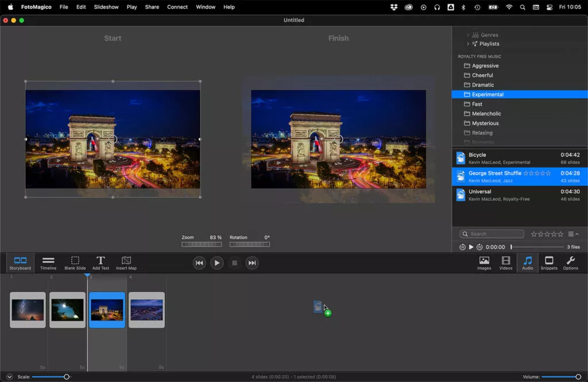Start slideshow playback with the play button
The height and width of the screenshot is (382, 588).
tap(216, 263)
